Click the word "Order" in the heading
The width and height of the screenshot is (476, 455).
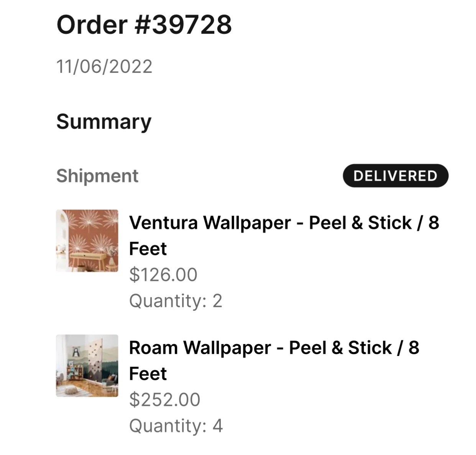(92, 25)
